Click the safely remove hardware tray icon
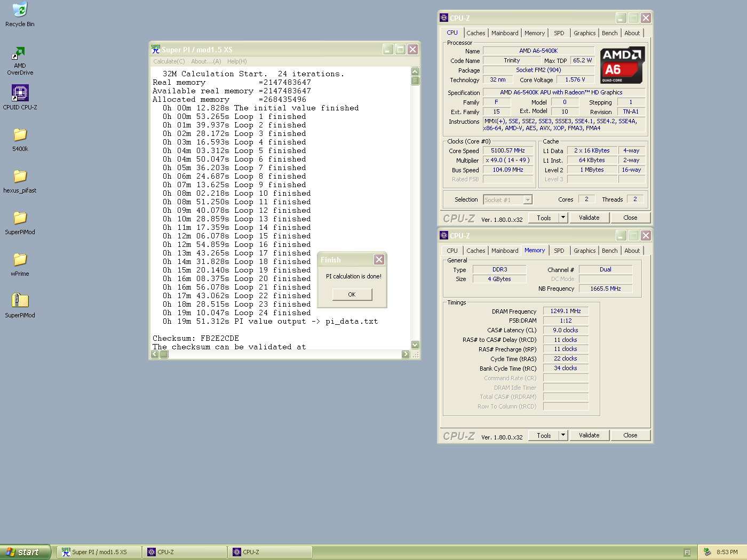747x560 pixels. coord(707,552)
